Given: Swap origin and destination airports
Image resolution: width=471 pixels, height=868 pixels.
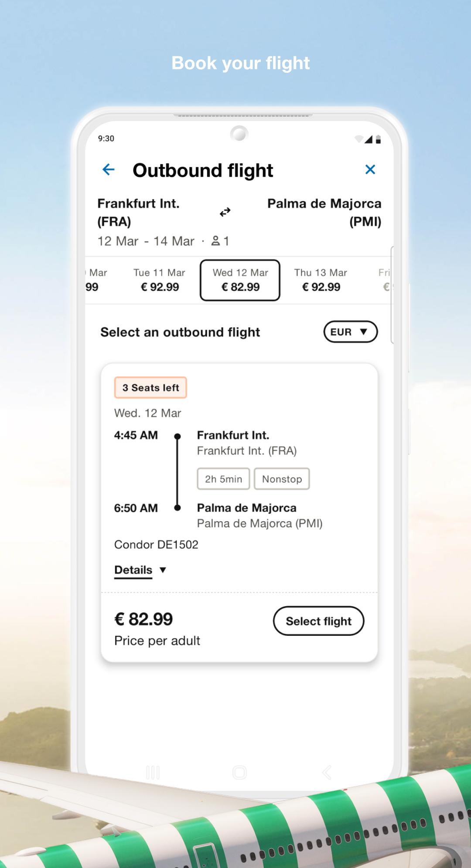Looking at the screenshot, I should tap(225, 212).
